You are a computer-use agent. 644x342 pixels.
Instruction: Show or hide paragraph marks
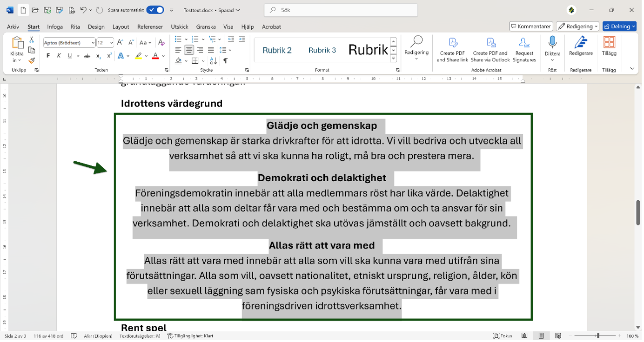(226, 60)
